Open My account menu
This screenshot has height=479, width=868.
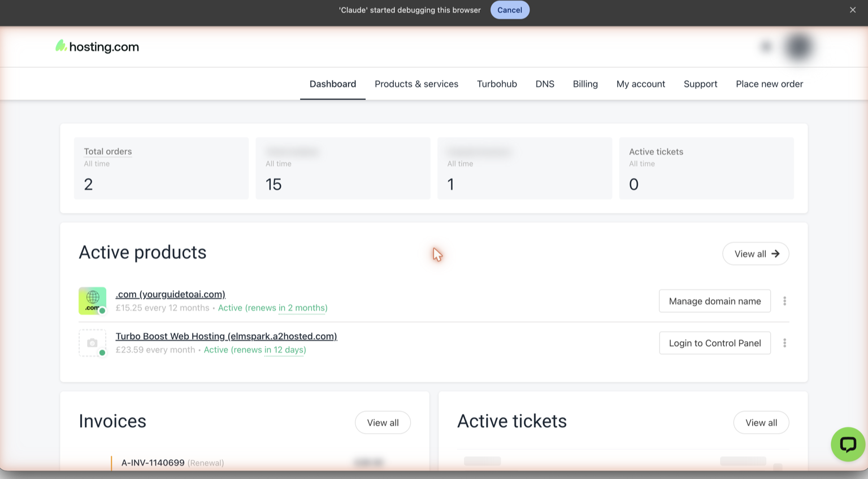641,84
